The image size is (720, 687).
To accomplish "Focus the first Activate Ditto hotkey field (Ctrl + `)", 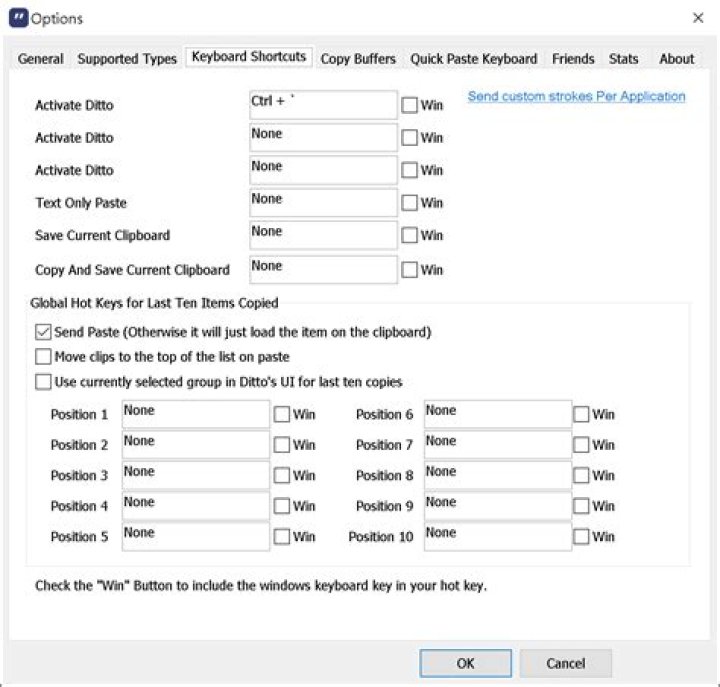I will click(323, 105).
